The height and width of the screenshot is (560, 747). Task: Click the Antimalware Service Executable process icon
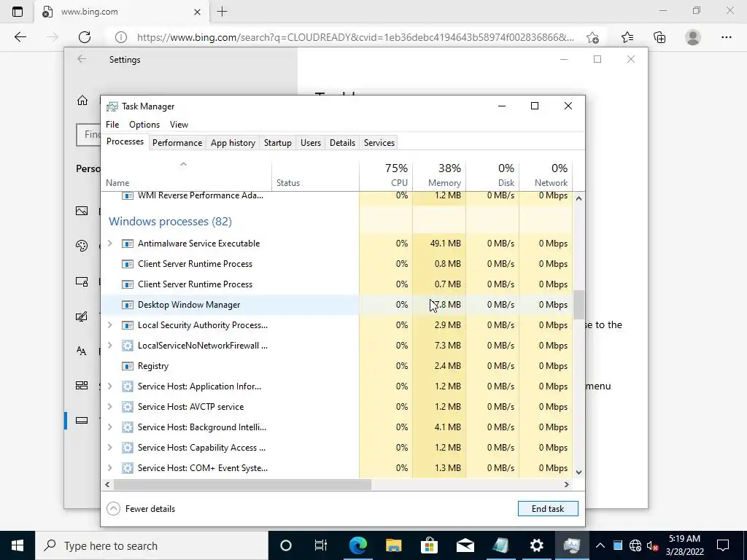127,244
